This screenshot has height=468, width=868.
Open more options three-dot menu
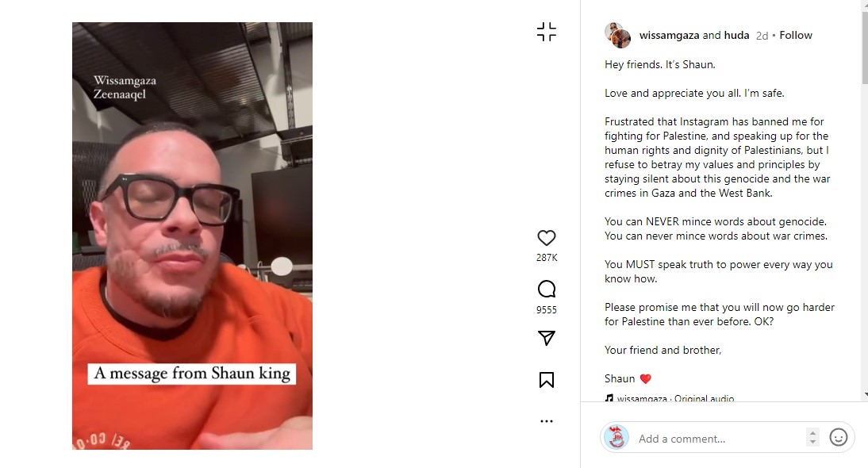tap(547, 421)
